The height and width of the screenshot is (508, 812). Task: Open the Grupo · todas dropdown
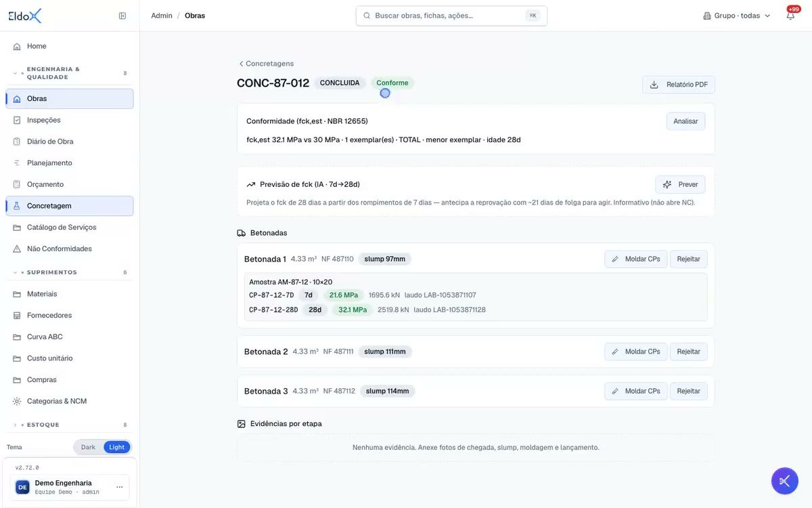(x=737, y=16)
